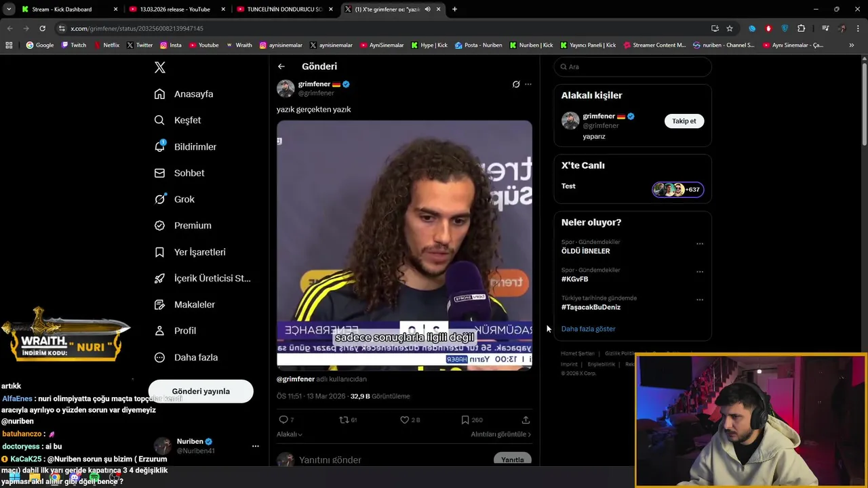Open more options for #TaşacakBuDeniz trend

700,300
